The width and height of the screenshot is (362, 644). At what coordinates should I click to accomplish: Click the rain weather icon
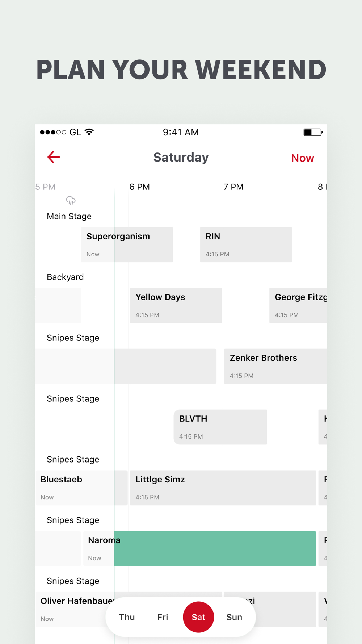click(x=71, y=200)
